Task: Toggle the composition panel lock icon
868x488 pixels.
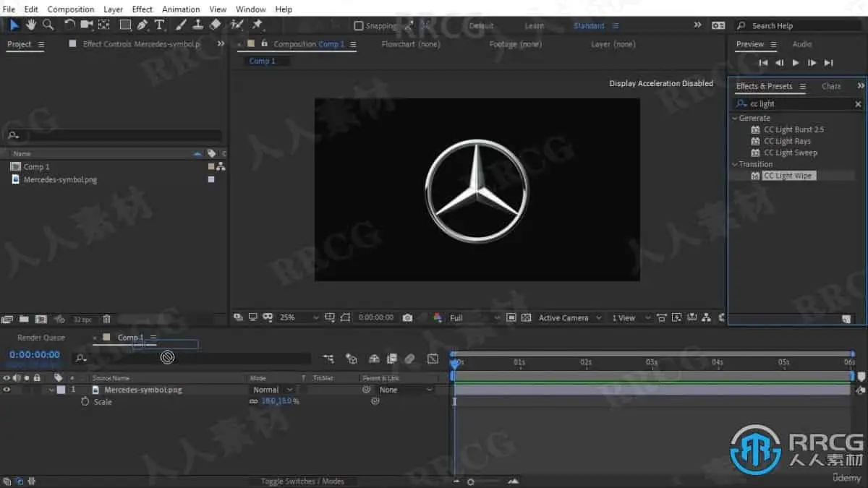Action: 264,44
